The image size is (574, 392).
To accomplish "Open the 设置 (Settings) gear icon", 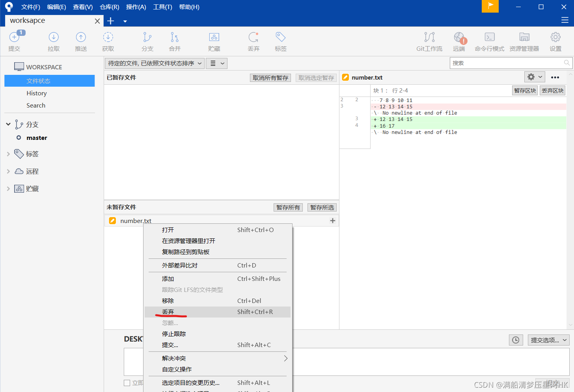I will (555, 37).
